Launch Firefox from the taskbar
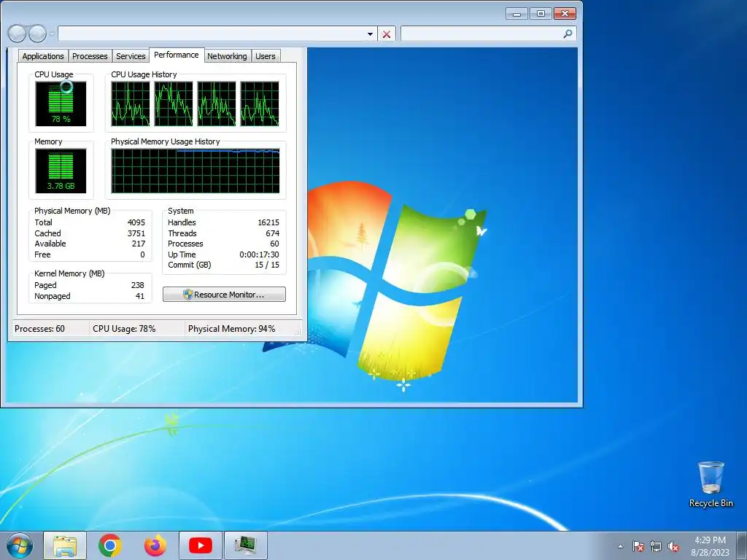 click(155, 545)
